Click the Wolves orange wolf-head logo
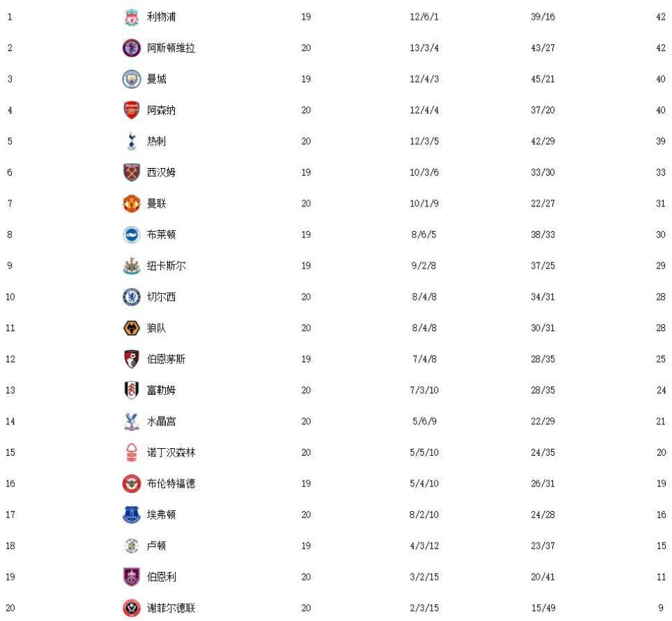Image resolution: width=672 pixels, height=621 pixels. (x=132, y=328)
